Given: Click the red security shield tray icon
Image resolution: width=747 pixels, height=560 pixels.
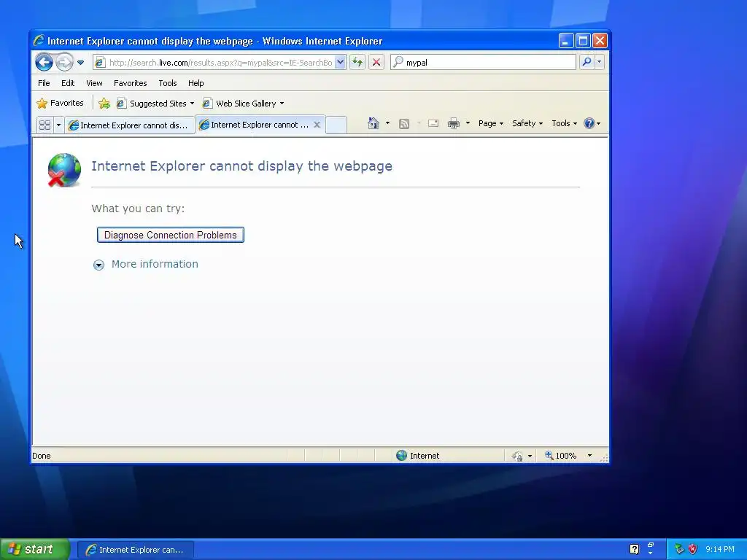Looking at the screenshot, I should point(693,549).
